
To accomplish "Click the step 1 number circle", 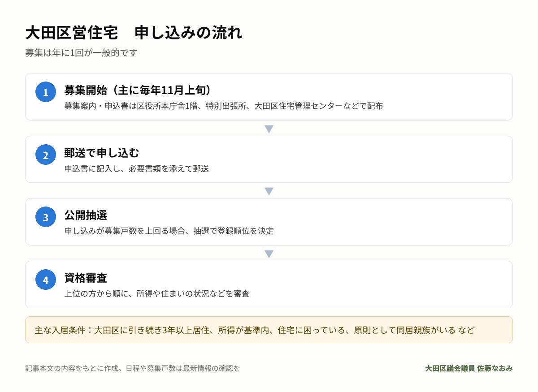I will [46, 92].
